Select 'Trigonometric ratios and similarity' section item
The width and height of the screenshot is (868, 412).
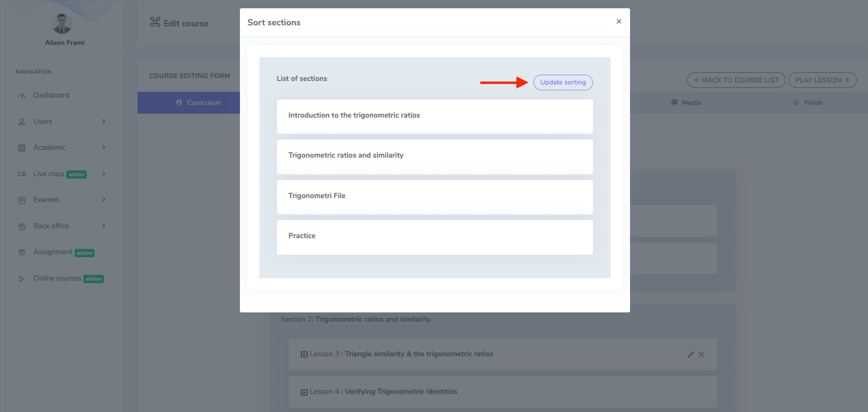434,157
